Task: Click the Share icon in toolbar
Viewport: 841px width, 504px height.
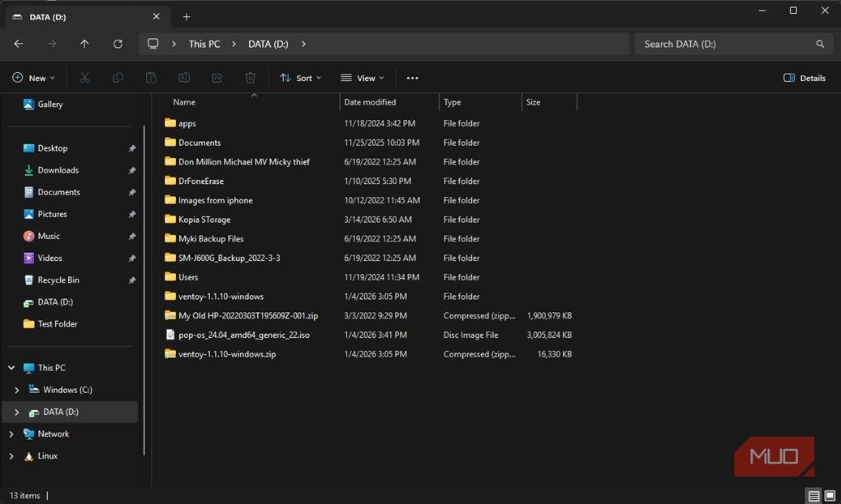Action: [x=217, y=78]
